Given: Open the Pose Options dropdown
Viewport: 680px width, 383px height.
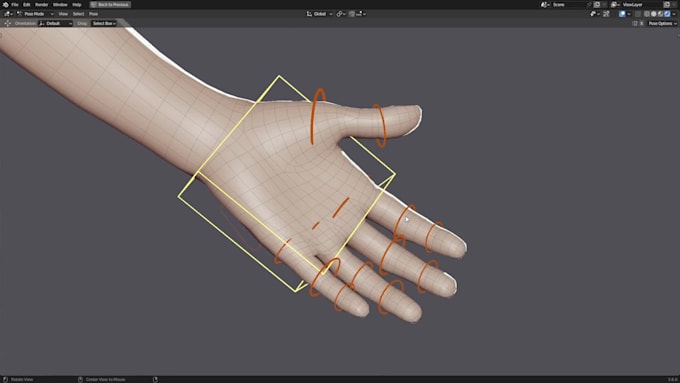Looking at the screenshot, I should pos(662,23).
